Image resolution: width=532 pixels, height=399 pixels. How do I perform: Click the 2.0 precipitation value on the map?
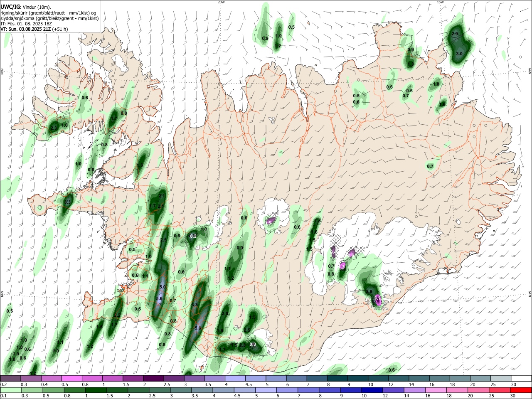pyautogui.click(x=225, y=314)
